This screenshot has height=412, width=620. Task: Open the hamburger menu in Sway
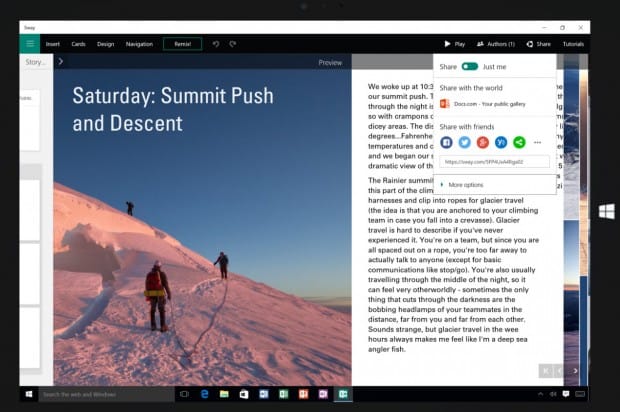click(30, 43)
